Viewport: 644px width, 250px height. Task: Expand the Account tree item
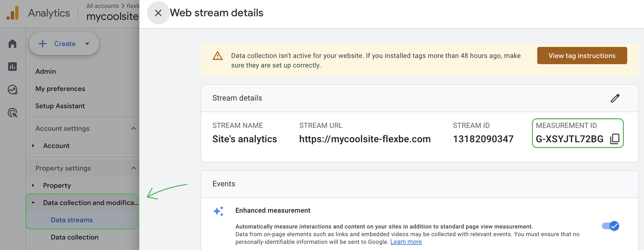[33, 146]
